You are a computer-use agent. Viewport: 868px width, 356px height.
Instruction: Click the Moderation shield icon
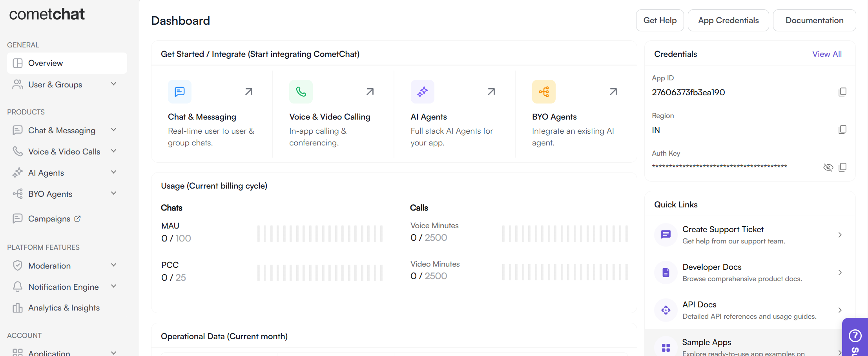18,265
